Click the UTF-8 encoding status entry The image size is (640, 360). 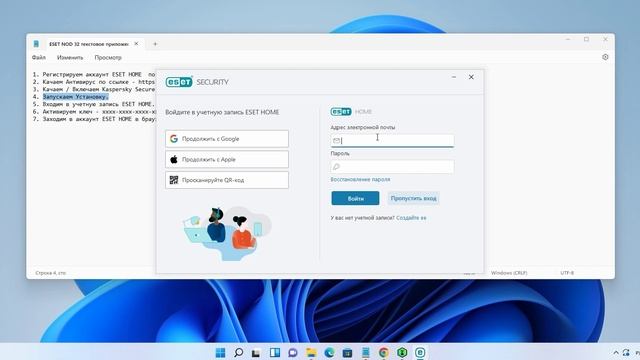pos(567,273)
